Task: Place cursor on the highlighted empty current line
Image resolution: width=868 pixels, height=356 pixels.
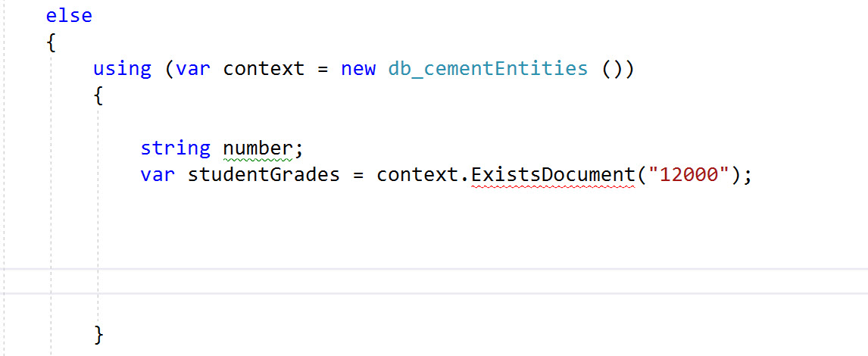Action: click(x=434, y=281)
